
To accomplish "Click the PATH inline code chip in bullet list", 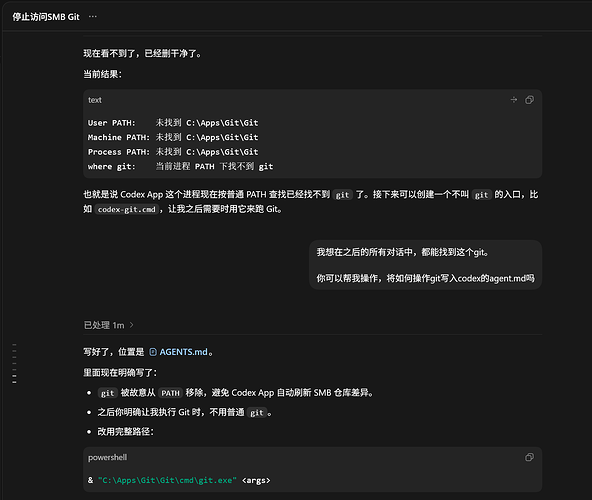I will click(171, 393).
